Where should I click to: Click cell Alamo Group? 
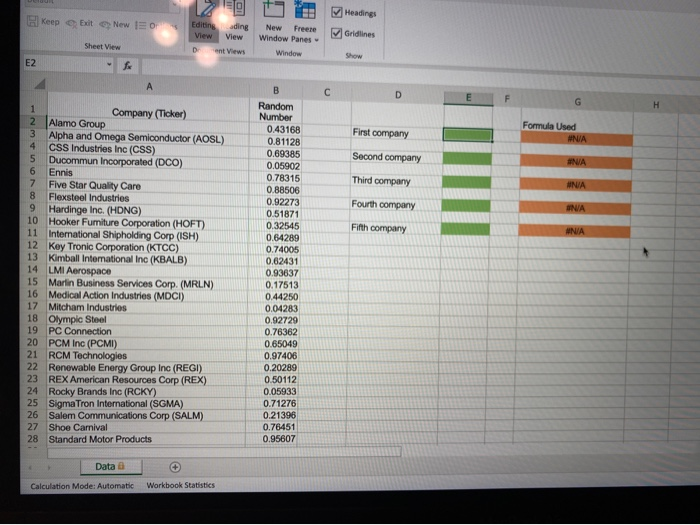click(x=148, y=123)
